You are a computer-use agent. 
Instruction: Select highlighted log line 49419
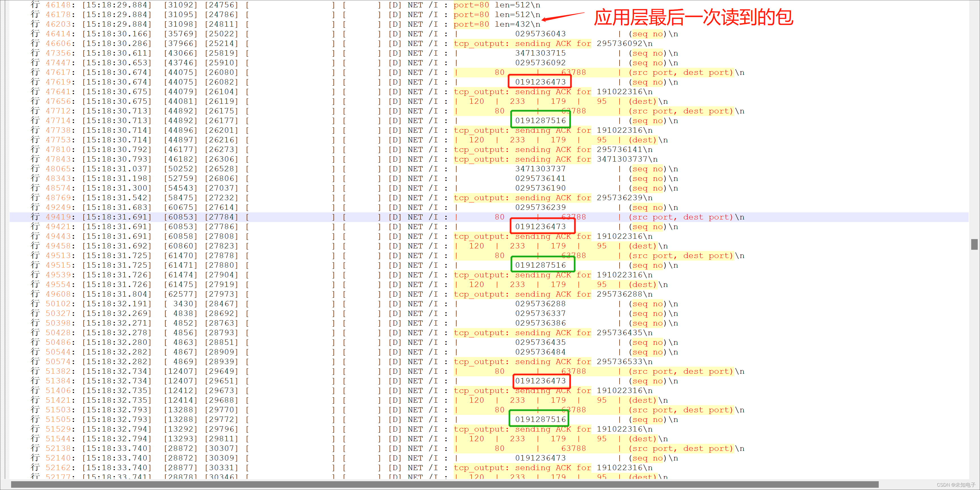pos(58,217)
